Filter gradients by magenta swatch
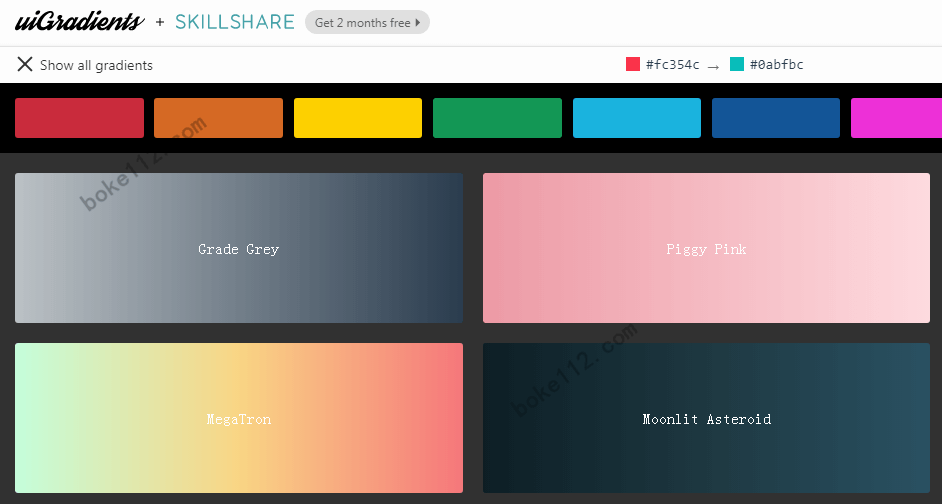The width and height of the screenshot is (942, 504). (896, 118)
